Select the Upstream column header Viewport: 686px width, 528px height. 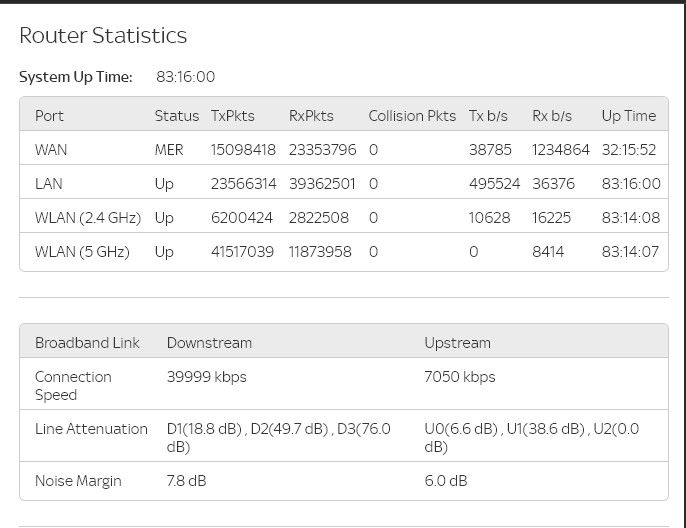(x=457, y=343)
